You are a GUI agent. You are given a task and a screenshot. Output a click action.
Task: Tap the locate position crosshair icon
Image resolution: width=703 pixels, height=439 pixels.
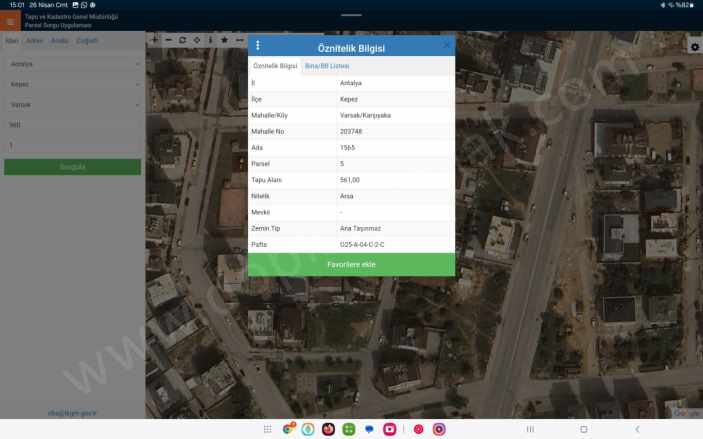[x=196, y=40]
